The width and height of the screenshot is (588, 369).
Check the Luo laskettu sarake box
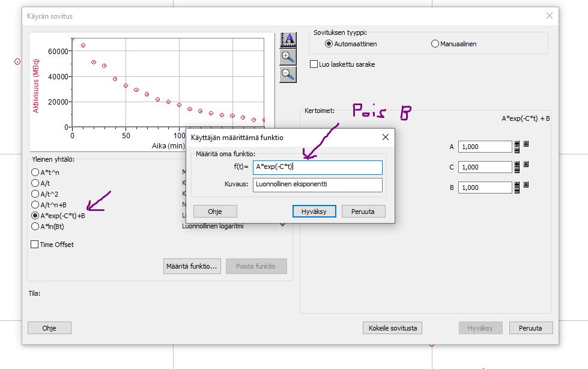pyautogui.click(x=314, y=64)
